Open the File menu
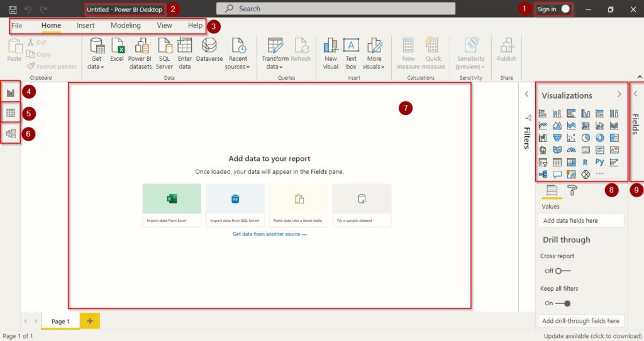The width and height of the screenshot is (644, 341). (x=17, y=26)
